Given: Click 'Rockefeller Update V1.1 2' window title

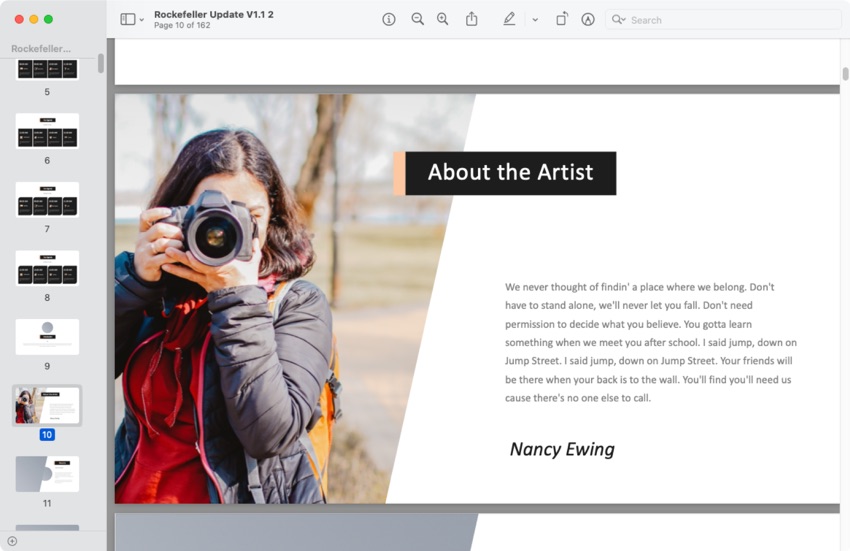Looking at the screenshot, I should coord(214,15).
